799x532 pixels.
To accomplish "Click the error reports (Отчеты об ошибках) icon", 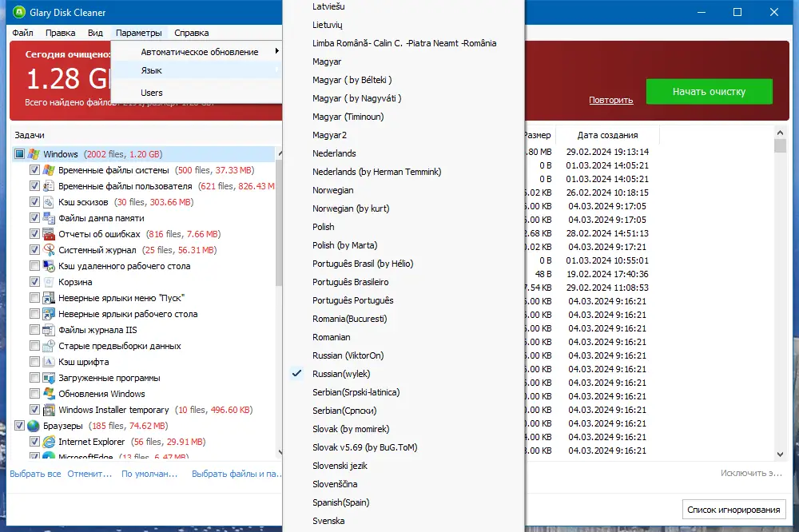I will (49, 234).
